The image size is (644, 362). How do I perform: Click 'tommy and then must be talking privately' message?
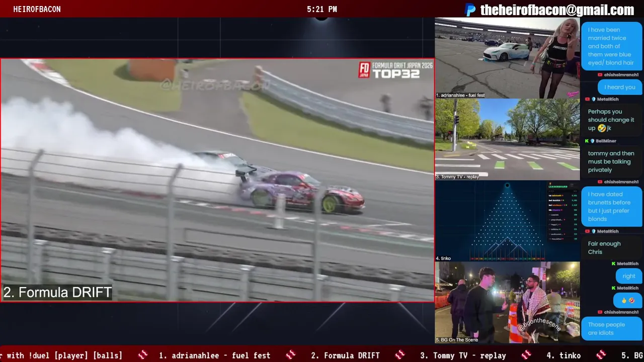(x=611, y=161)
